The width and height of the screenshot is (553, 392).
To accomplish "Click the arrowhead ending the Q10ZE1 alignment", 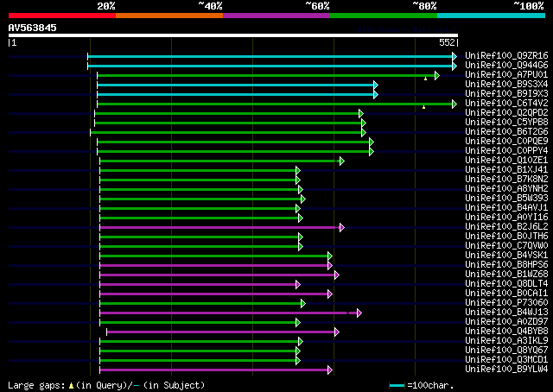I will pyautogui.click(x=342, y=161).
